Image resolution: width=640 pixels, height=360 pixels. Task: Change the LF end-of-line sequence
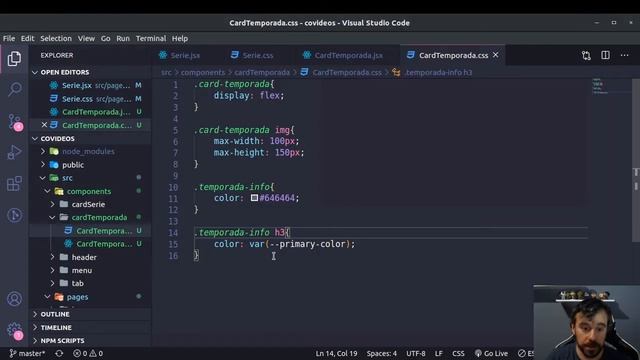tap(438, 353)
